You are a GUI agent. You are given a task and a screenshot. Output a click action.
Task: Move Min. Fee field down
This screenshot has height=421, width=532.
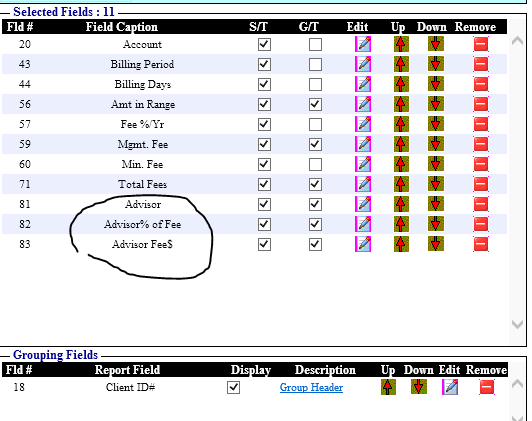(436, 164)
